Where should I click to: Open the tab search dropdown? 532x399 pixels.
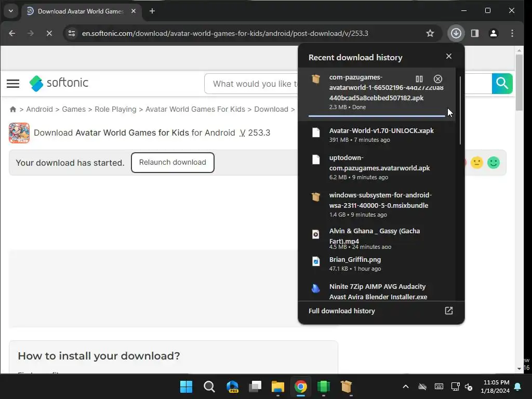coord(11,11)
